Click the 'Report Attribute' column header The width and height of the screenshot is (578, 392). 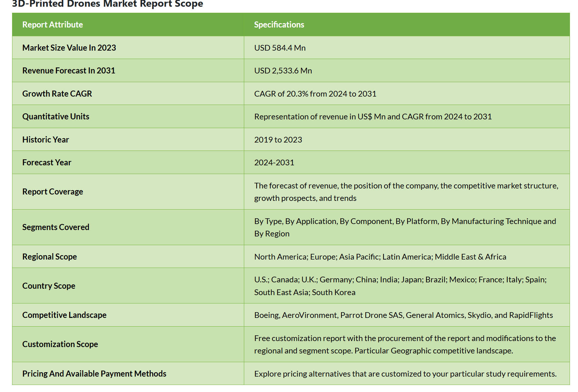[x=52, y=25]
